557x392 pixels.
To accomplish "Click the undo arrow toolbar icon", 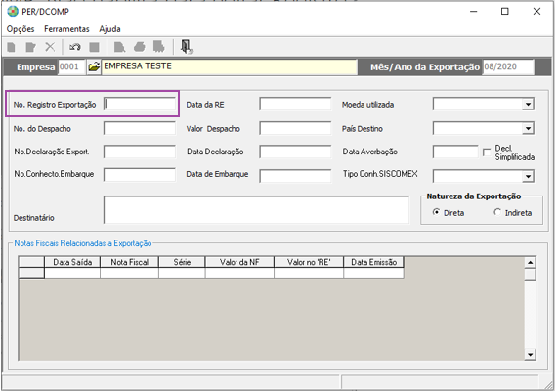I will pos(75,47).
